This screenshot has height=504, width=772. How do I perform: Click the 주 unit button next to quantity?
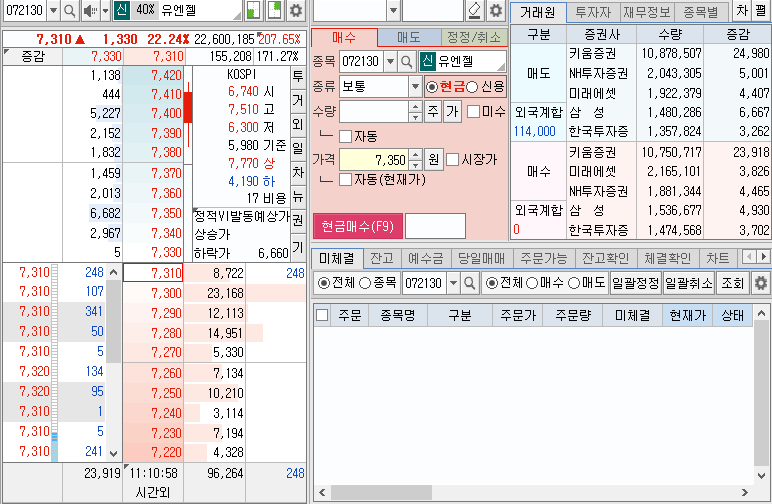[433, 112]
